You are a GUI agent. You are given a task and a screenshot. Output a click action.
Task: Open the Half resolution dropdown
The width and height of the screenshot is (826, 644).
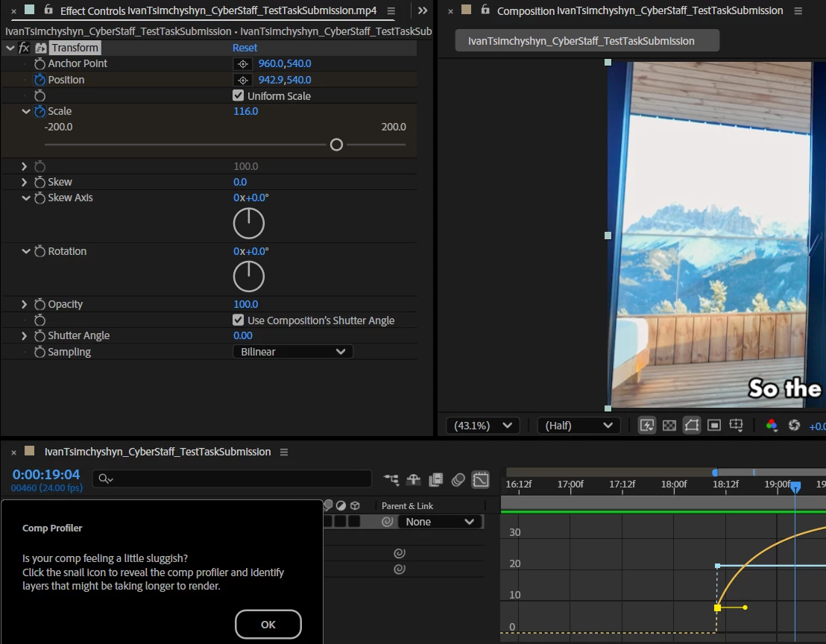578,425
